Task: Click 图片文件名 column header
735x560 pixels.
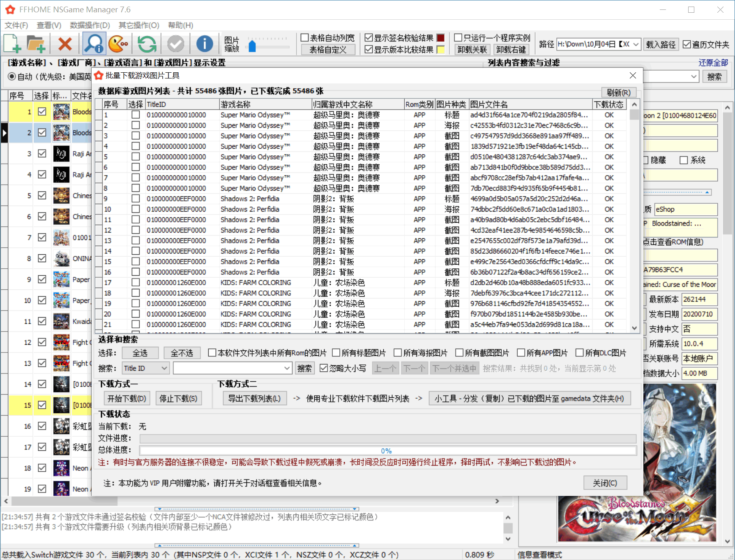Action: pyautogui.click(x=530, y=104)
